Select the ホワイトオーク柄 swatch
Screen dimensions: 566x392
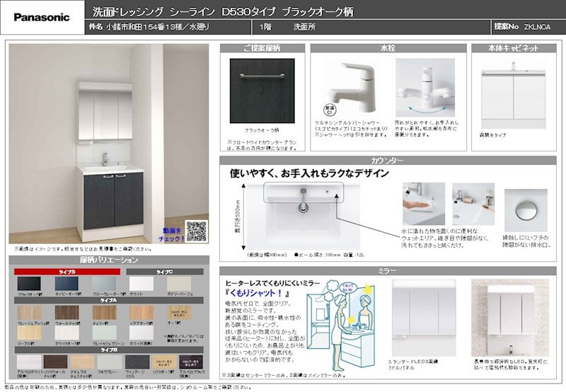[67, 333]
